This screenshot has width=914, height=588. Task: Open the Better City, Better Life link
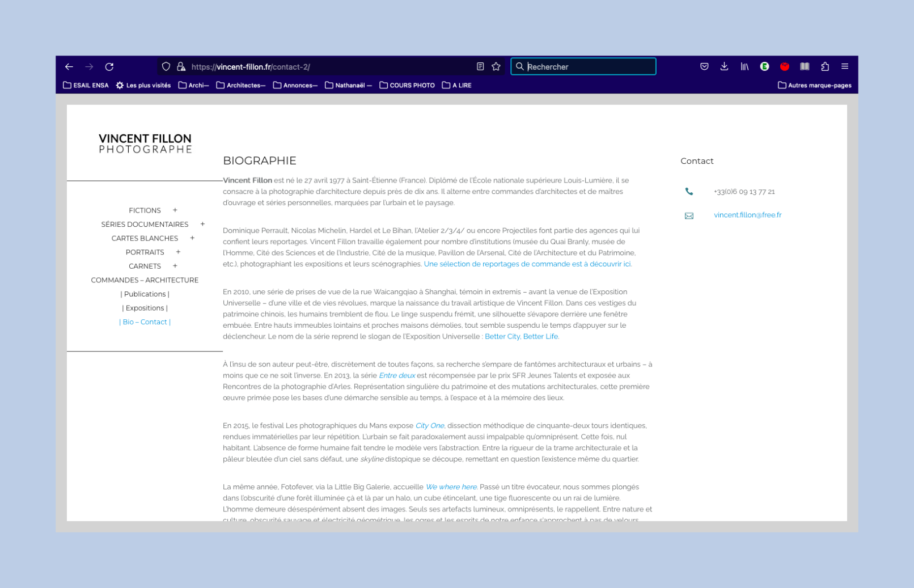pyautogui.click(x=521, y=337)
